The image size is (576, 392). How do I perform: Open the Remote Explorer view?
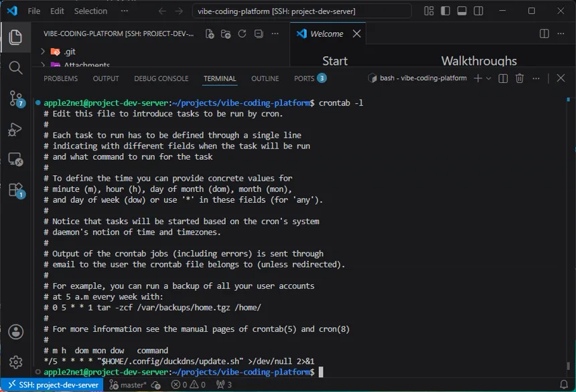point(16,160)
